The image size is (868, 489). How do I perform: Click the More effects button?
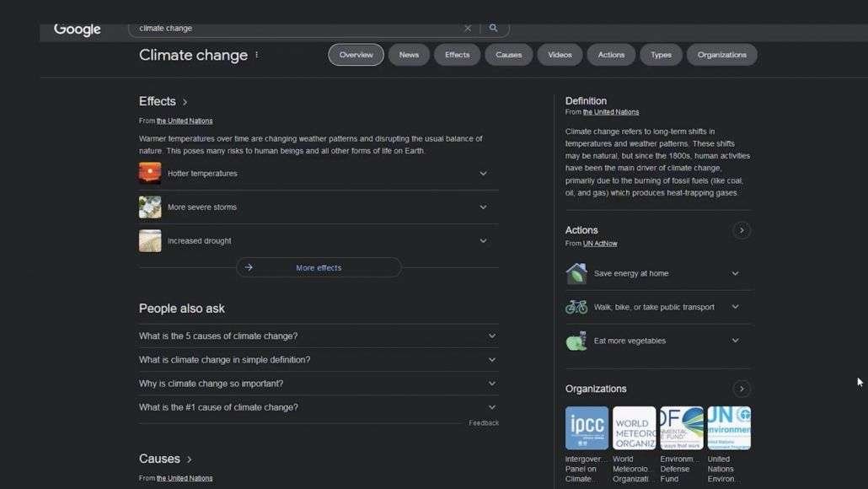319,267
